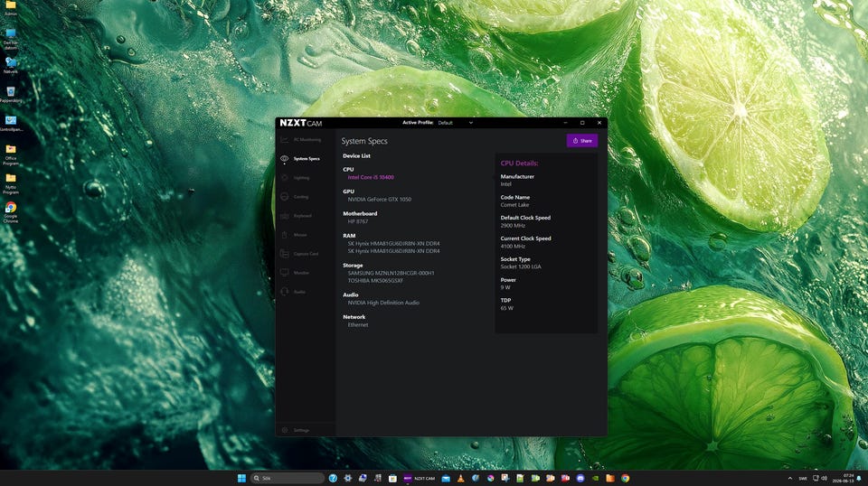Open the Nätverk desktop icon

pyautogui.click(x=11, y=65)
